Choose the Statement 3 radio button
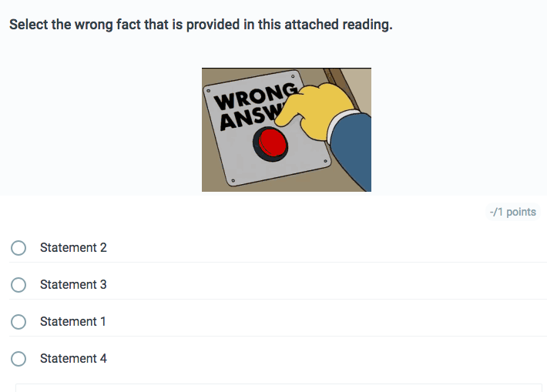The height and width of the screenshot is (392, 547). point(18,285)
